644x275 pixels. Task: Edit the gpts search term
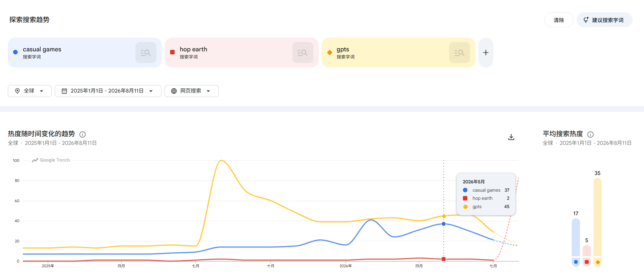[x=343, y=49]
